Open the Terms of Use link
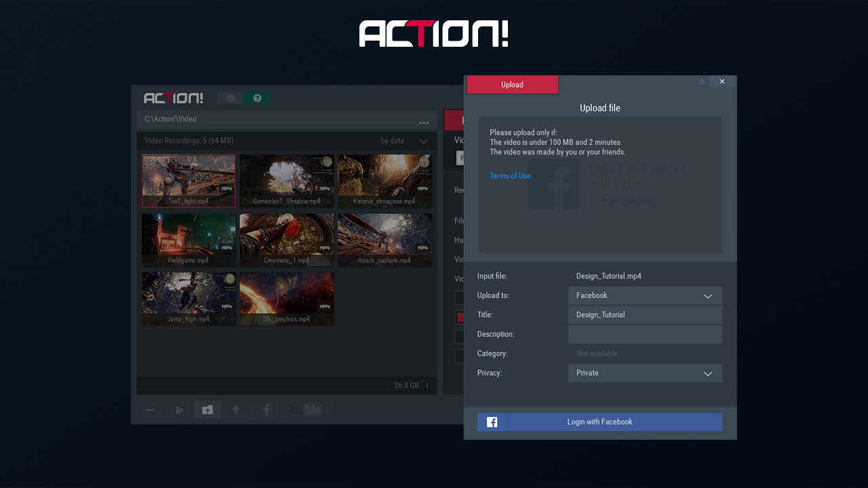Image resolution: width=868 pixels, height=488 pixels. pyautogui.click(x=509, y=176)
